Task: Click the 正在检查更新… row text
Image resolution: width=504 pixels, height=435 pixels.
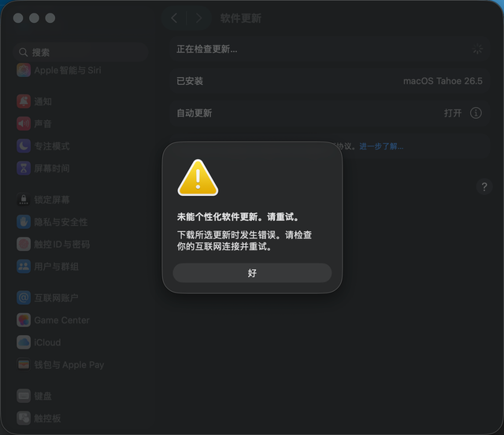Action: (x=206, y=49)
